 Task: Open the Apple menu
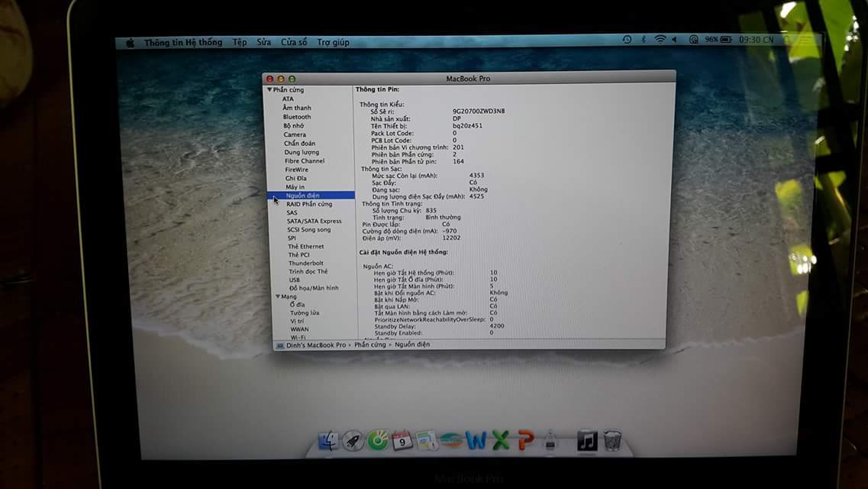pos(130,43)
